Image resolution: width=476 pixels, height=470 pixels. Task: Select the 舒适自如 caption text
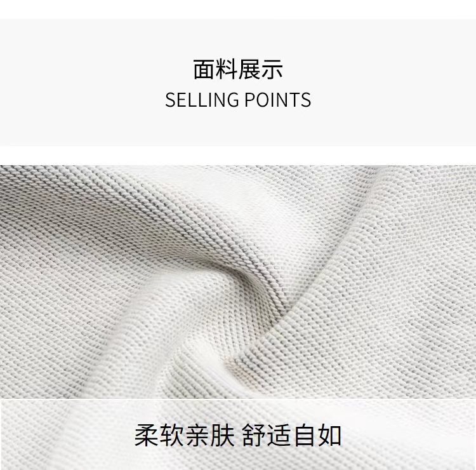(292, 435)
